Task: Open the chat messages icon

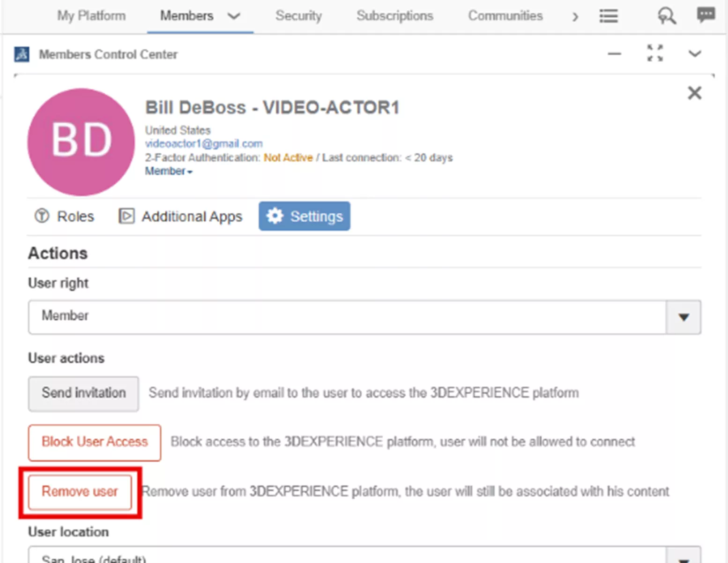Action: [x=706, y=15]
